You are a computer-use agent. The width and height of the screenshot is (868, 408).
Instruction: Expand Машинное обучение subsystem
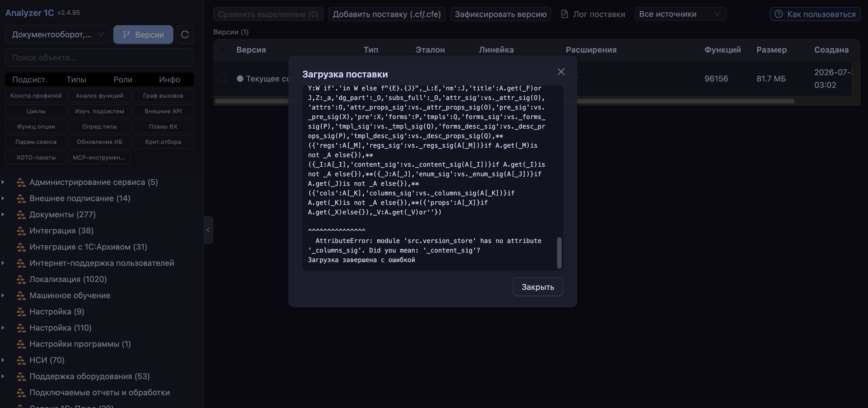3,296
